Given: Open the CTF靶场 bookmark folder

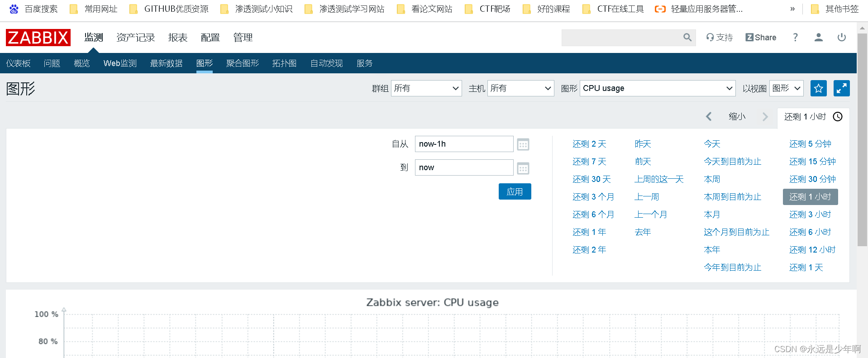Looking at the screenshot, I should 487,9.
